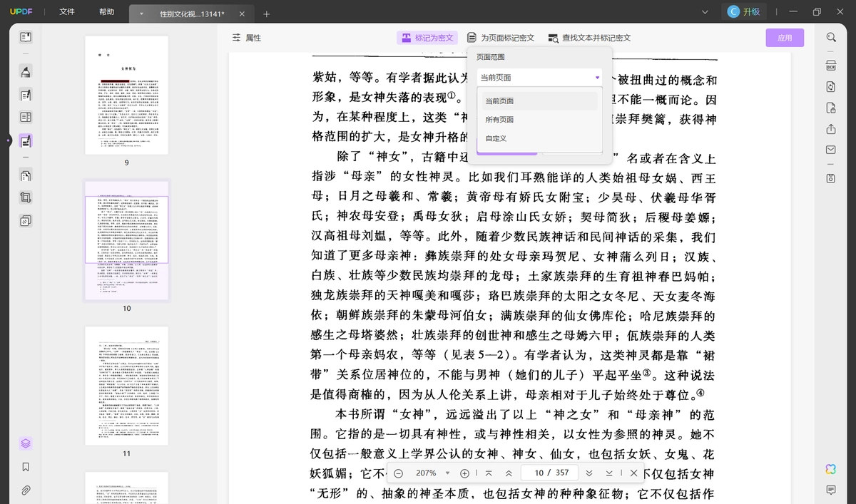Screen dimensions: 856x504
Task: Click the 应用 apply button
Action: pyautogui.click(x=785, y=38)
